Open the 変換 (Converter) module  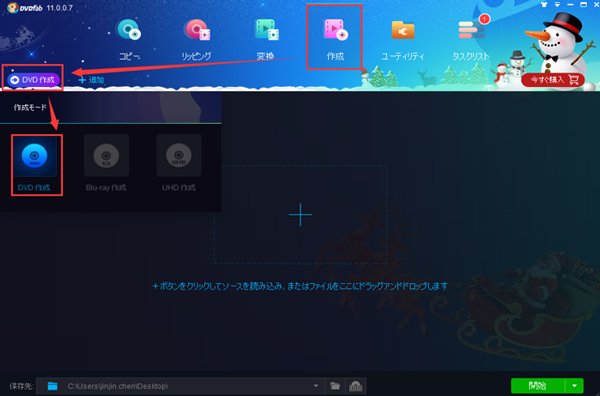point(266,39)
